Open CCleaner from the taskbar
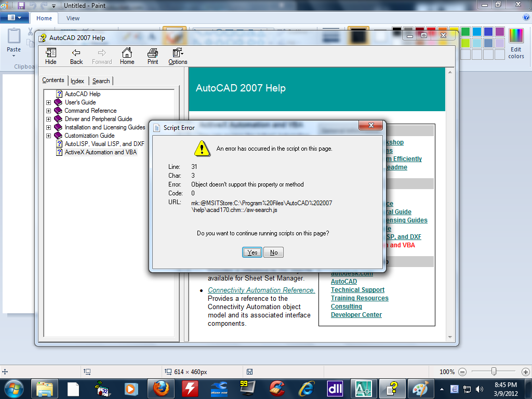This screenshot has width=532, height=399. click(x=277, y=389)
